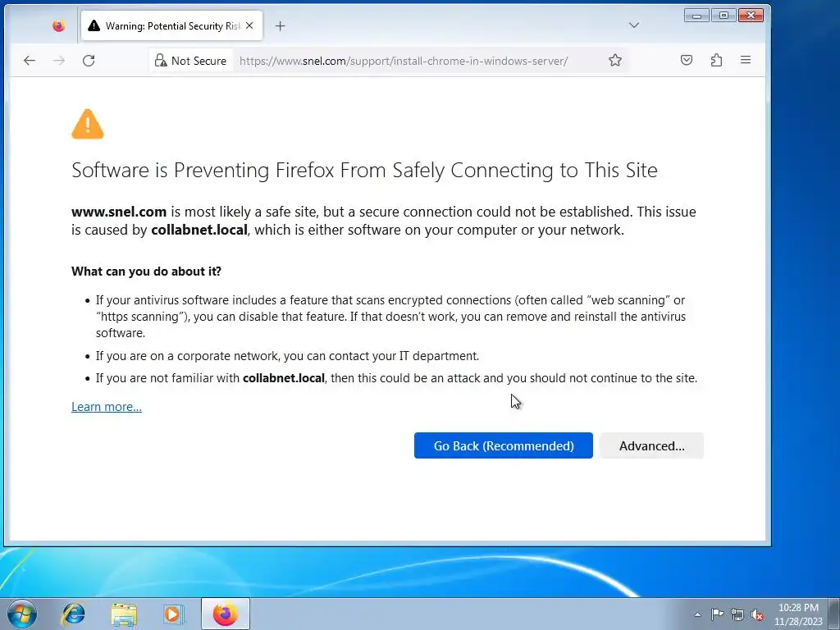The height and width of the screenshot is (630, 840).
Task: Maximize the Firefox window
Action: pos(724,16)
